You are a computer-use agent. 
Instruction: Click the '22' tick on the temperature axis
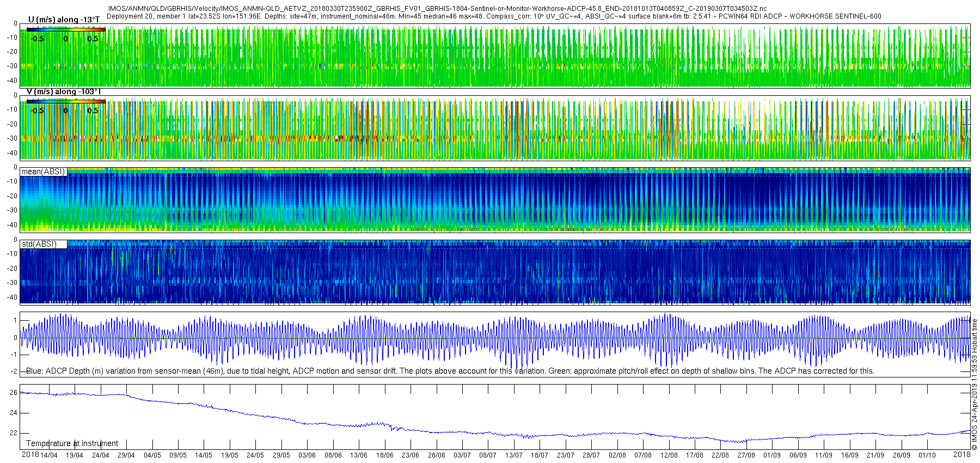(x=14, y=433)
